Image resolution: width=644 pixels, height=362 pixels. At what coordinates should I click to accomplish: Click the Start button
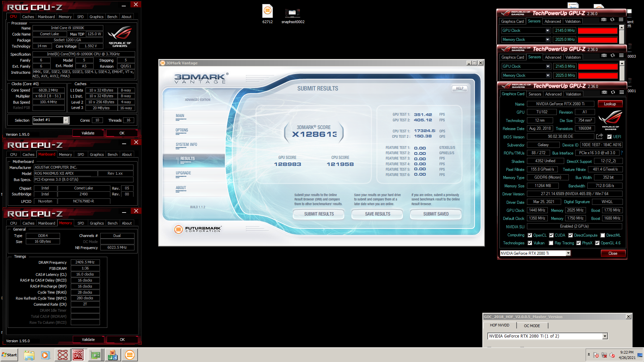click(x=9, y=355)
